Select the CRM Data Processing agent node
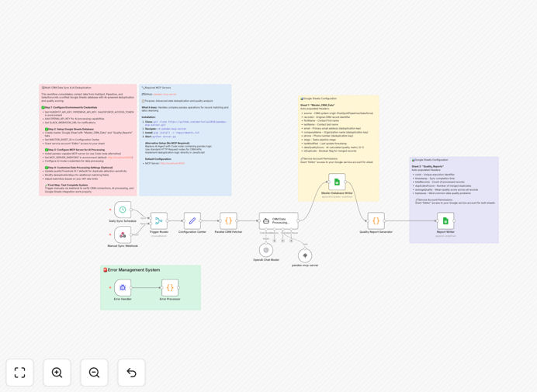The width and height of the screenshot is (537, 392). pos(279,221)
